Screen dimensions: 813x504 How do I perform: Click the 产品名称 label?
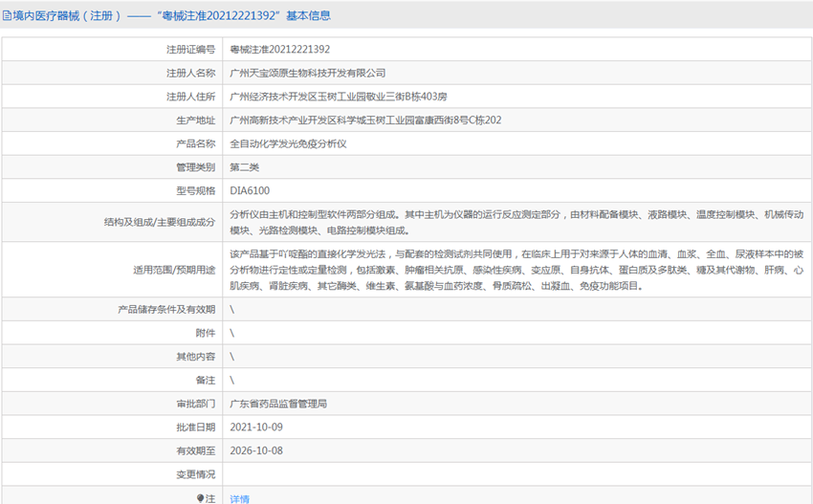pos(195,143)
